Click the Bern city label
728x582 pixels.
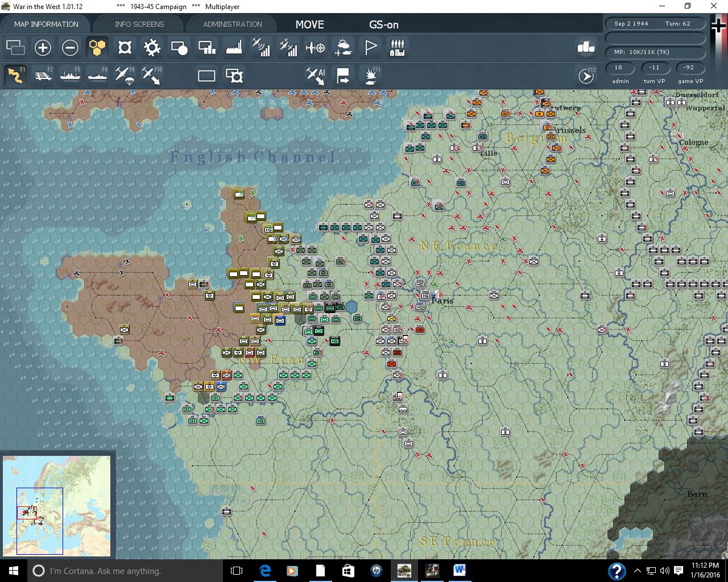coord(697,494)
